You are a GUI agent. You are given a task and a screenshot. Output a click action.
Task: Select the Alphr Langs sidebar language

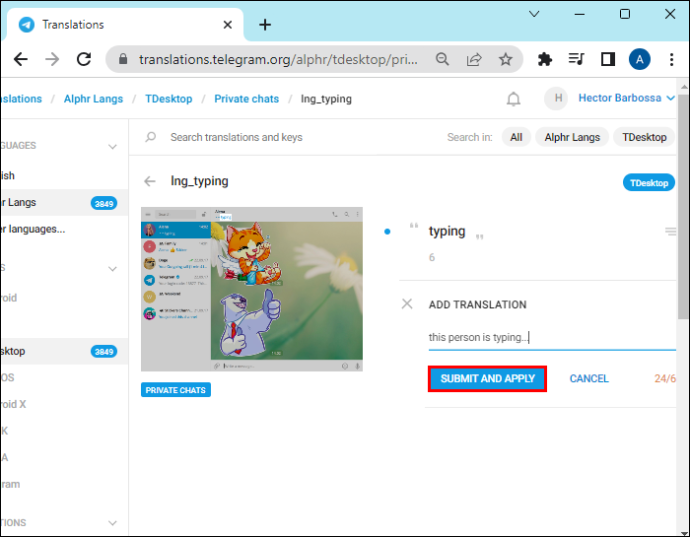tap(64, 202)
